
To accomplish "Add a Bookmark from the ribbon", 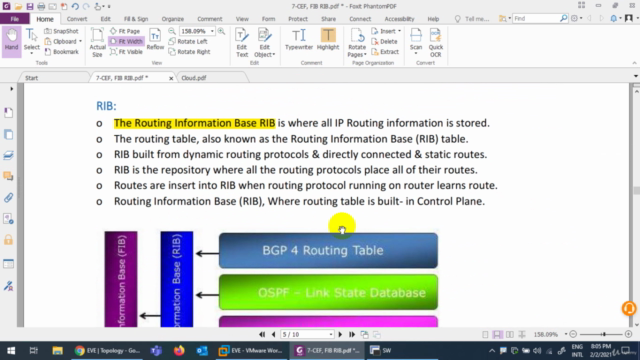I will pyautogui.click(x=61, y=52).
